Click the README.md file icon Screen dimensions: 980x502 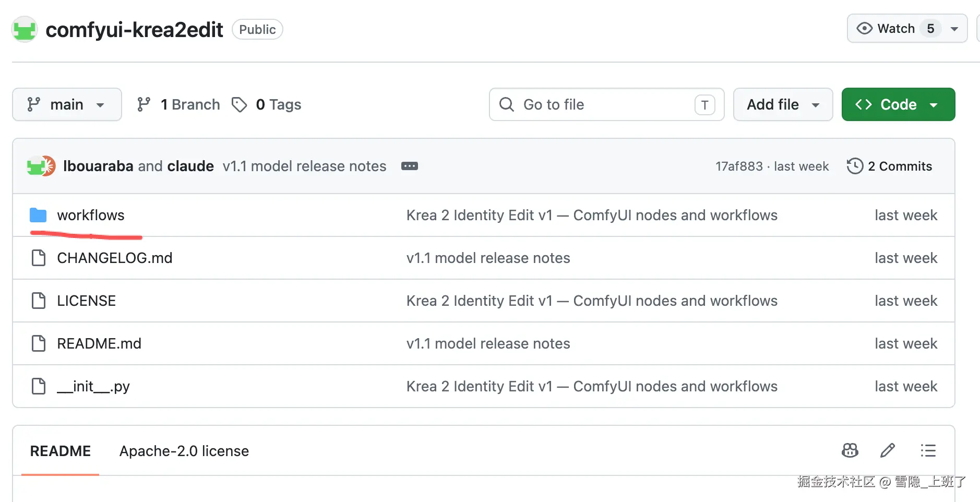coord(39,343)
